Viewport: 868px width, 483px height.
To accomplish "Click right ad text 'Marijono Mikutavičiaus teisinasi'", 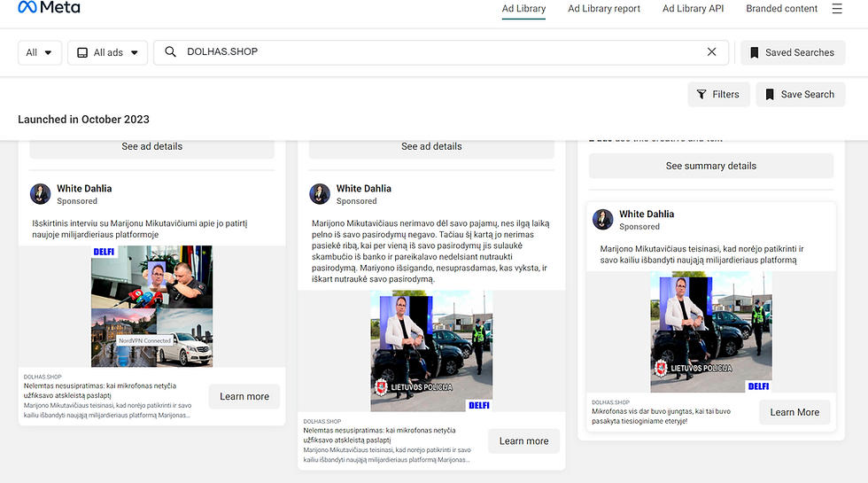I will pos(701,254).
